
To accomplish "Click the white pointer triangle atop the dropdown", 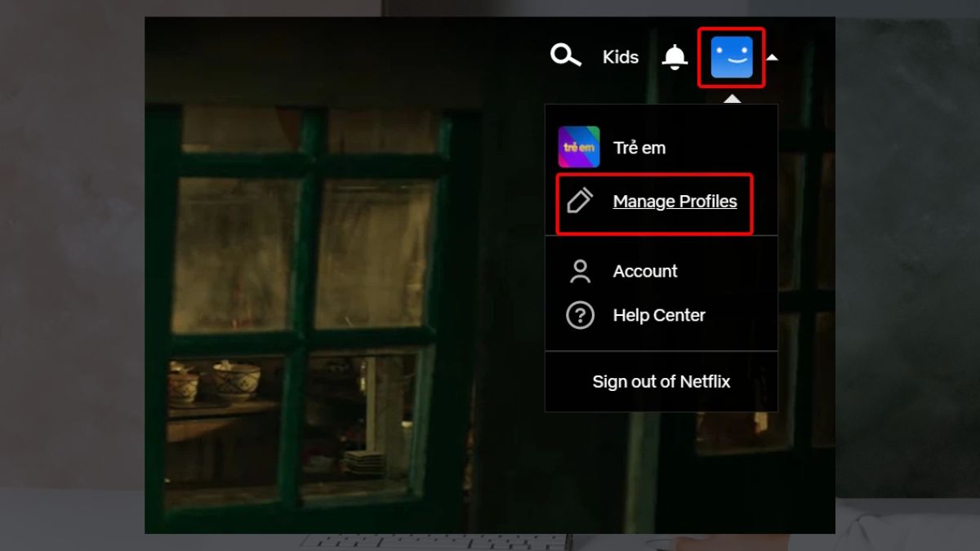I will (733, 99).
